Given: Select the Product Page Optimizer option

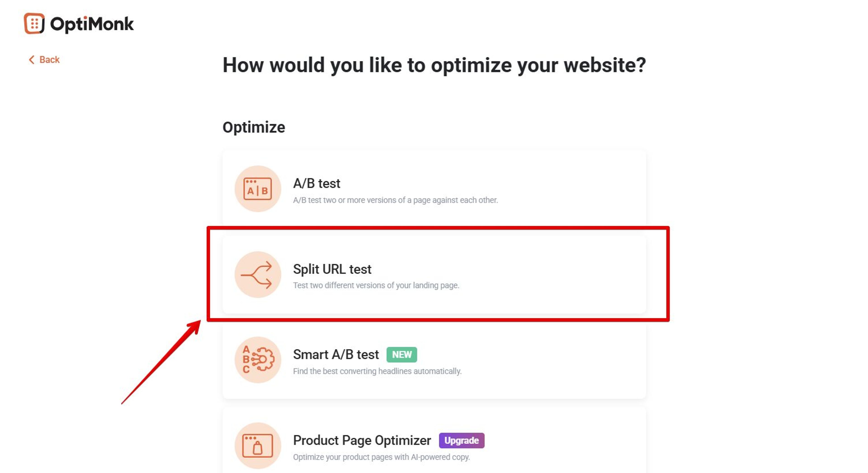Looking at the screenshot, I should [435, 446].
